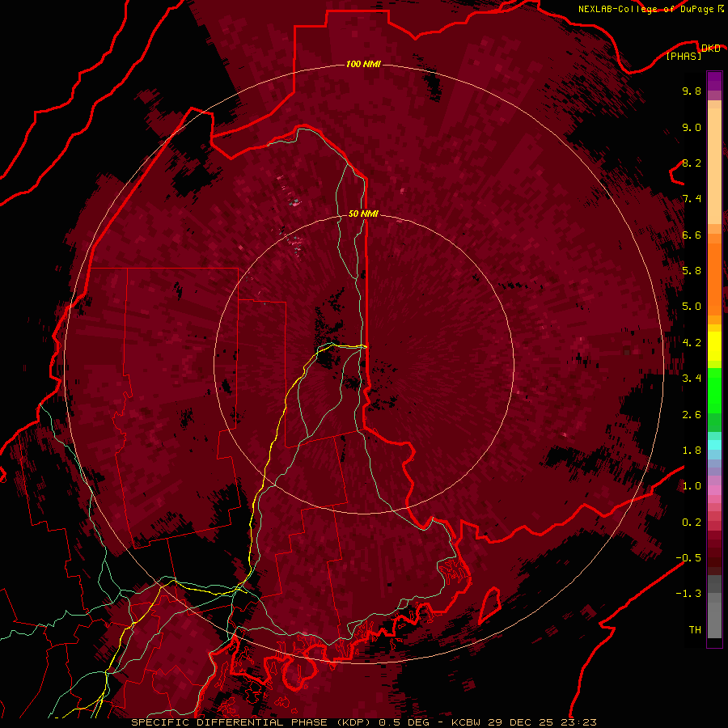728x728 pixels.
Task: Pick the yellow segment of the color bar
Action: (x=714, y=346)
